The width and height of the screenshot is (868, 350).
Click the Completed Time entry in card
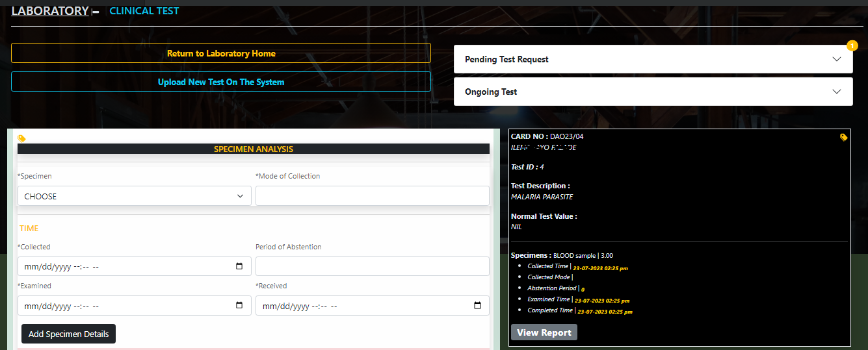click(580, 311)
